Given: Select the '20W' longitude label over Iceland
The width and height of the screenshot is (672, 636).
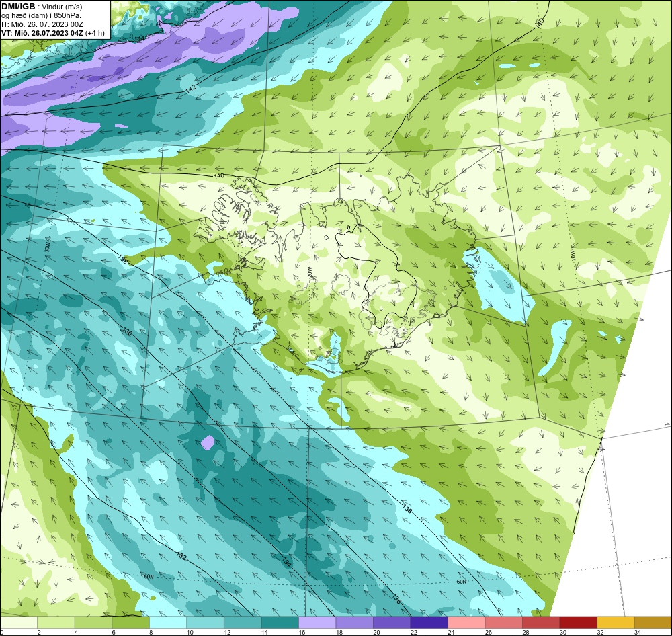Looking at the screenshot, I should coord(309,271).
